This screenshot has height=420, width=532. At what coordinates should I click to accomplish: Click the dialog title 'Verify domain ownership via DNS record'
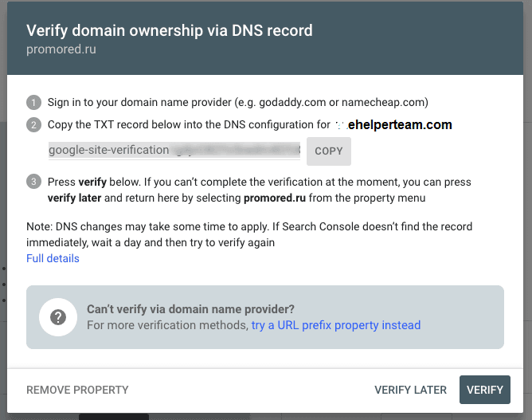[x=170, y=30]
